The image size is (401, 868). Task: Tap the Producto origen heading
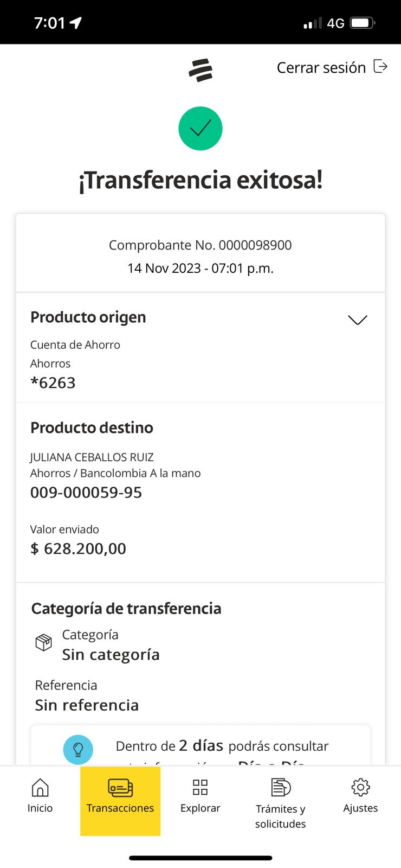(x=88, y=317)
